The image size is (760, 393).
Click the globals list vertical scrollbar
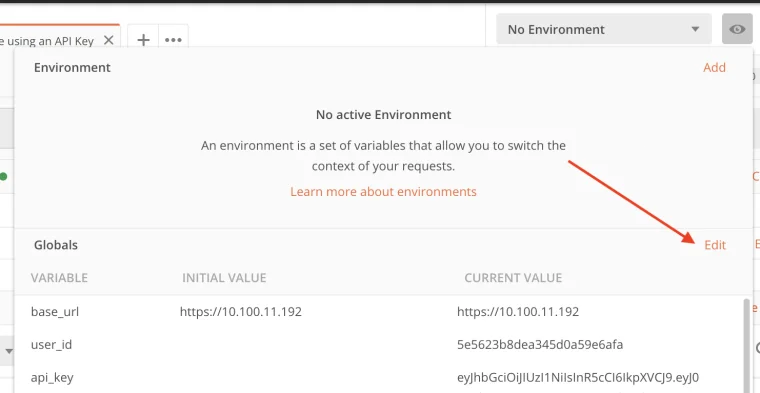[746, 346]
